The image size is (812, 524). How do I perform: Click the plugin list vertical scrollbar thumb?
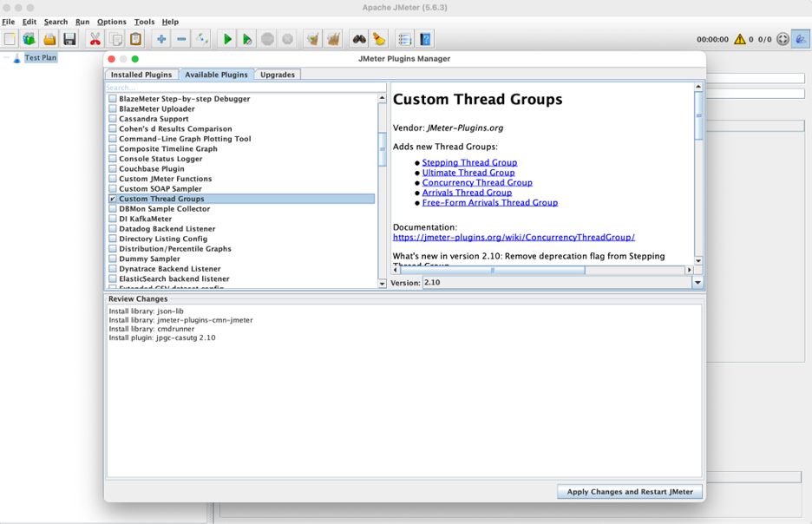[x=383, y=149]
